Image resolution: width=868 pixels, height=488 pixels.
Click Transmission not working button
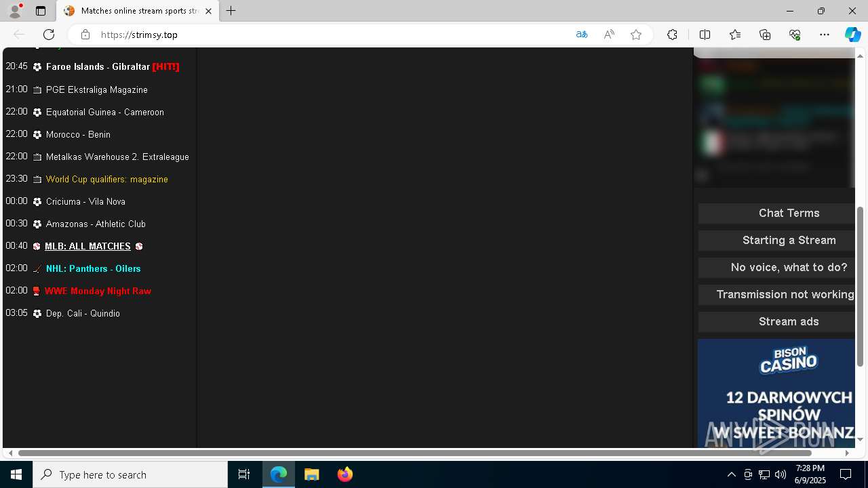coord(776,294)
